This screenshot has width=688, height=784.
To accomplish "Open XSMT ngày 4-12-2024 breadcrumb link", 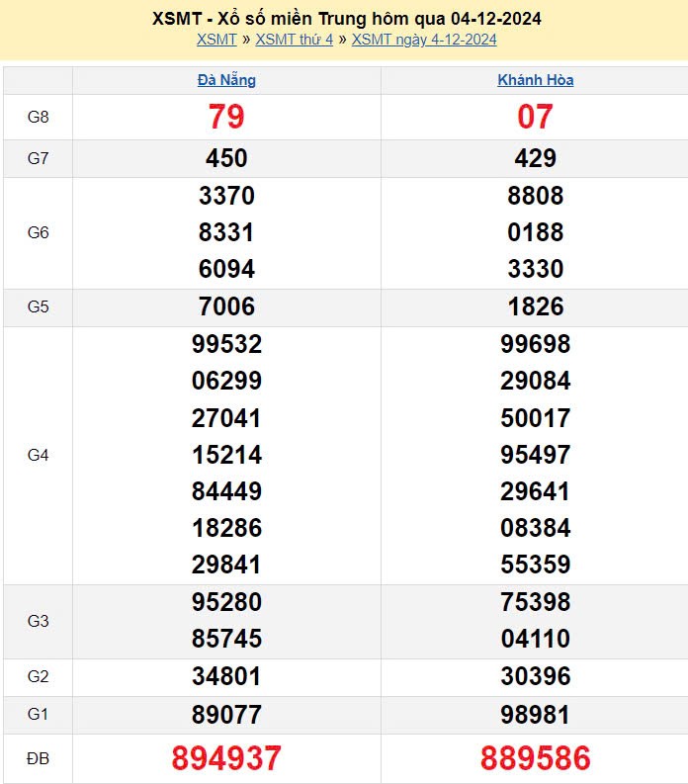I will [424, 40].
